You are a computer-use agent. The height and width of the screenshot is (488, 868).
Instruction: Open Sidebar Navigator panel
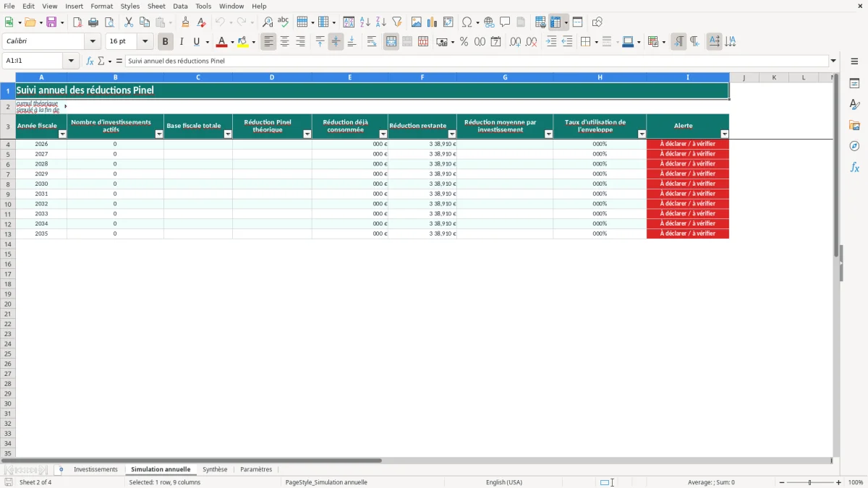pos(854,146)
